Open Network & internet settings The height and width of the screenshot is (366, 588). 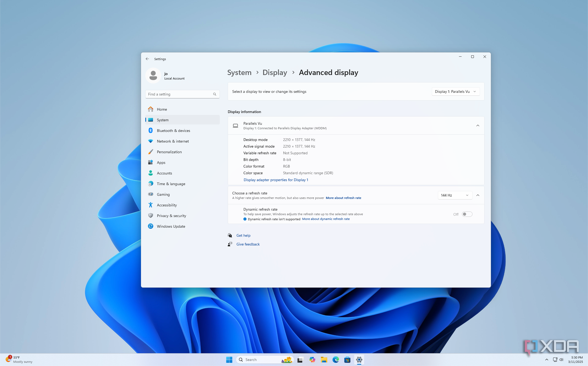click(183, 141)
